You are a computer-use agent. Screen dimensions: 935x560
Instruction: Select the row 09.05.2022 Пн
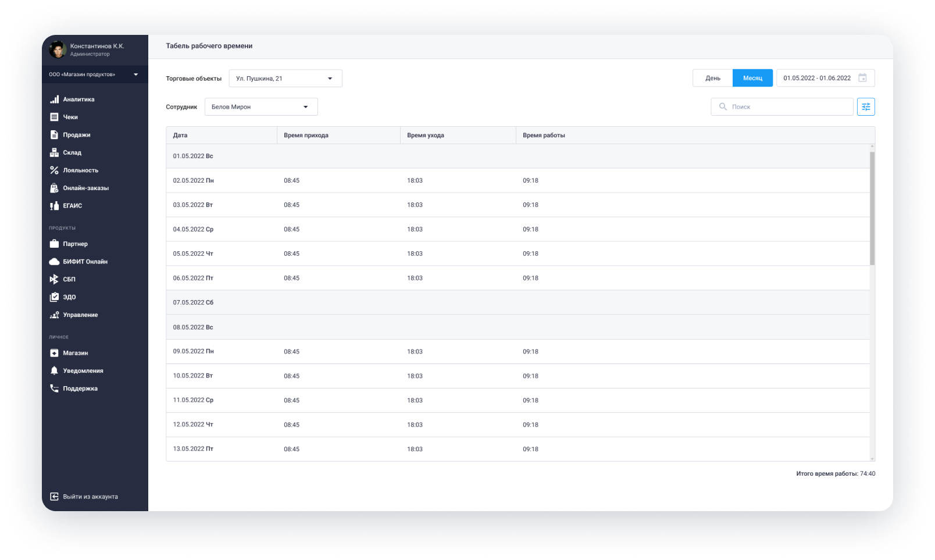518,351
